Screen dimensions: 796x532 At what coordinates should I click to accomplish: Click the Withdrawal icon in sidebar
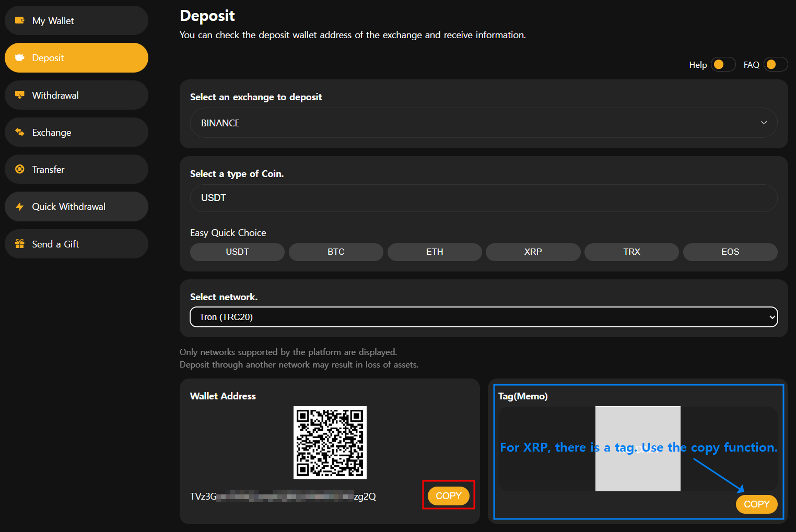20,95
